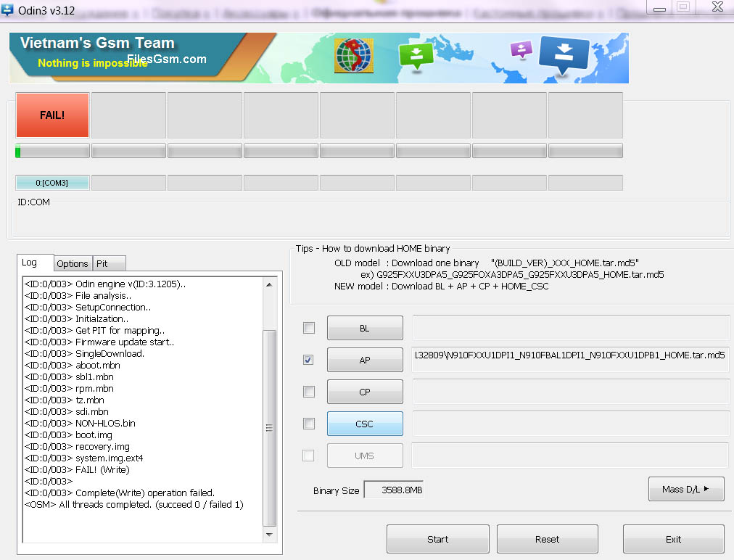The image size is (734, 560).
Task: Switch to the Options tab
Action: [x=73, y=264]
